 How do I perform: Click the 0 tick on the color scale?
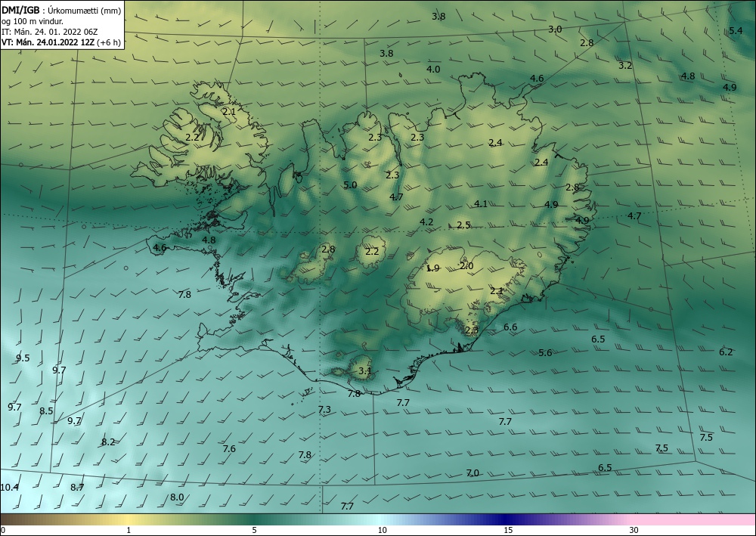point(3,530)
